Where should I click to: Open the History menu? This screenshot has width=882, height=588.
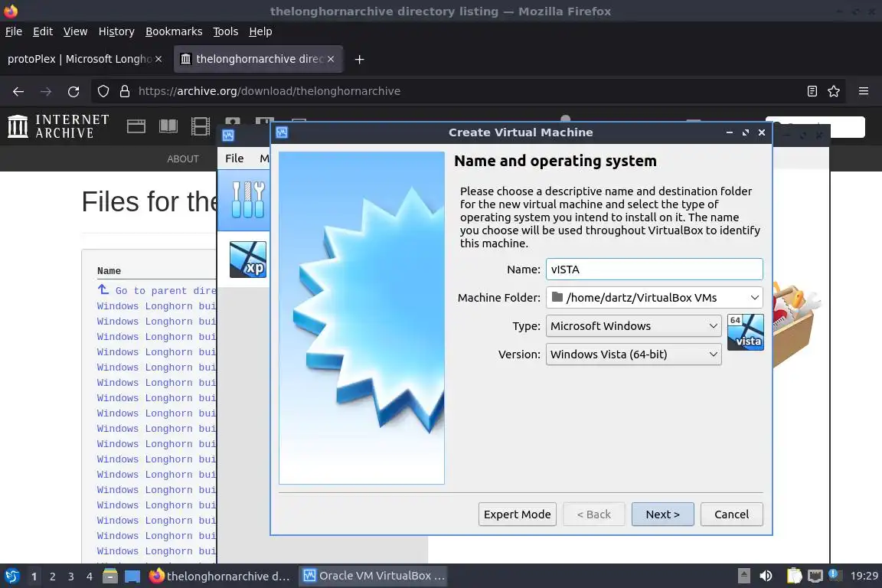(116, 31)
